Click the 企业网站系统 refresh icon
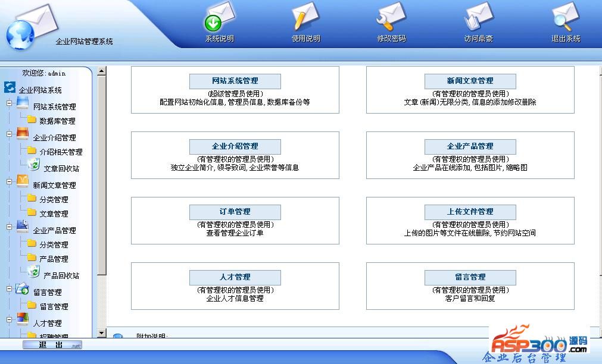The width and height of the screenshot is (602, 364). coord(10,87)
